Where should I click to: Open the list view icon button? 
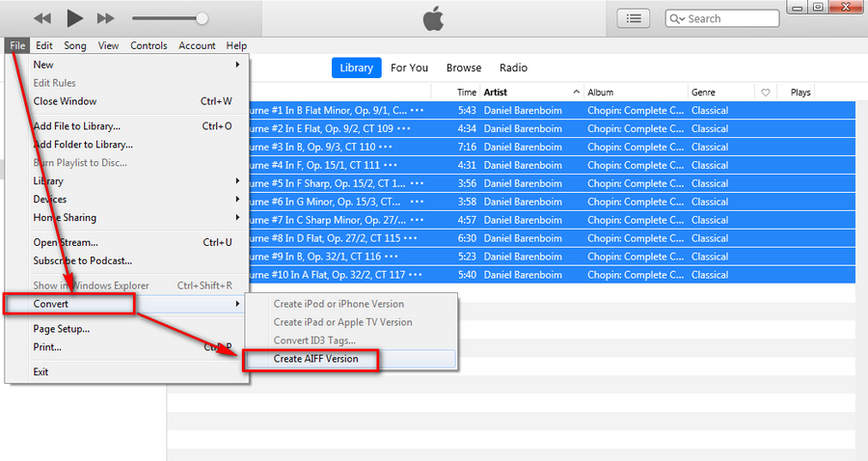634,18
